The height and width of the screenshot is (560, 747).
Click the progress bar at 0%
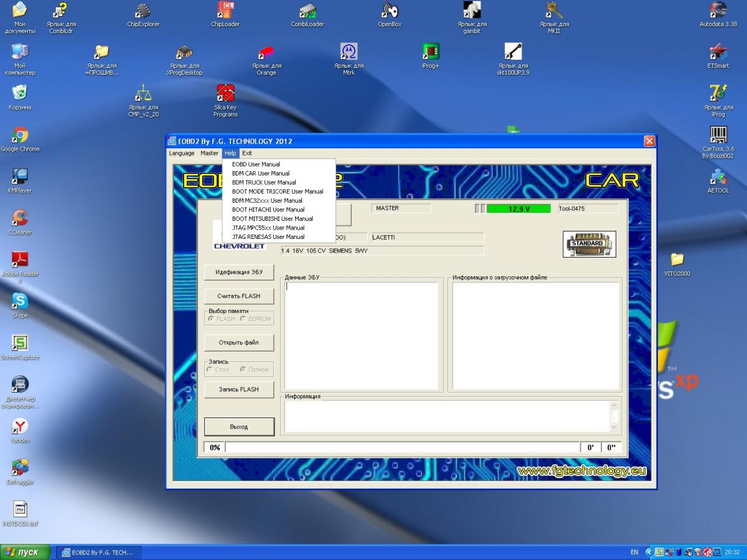[402, 447]
